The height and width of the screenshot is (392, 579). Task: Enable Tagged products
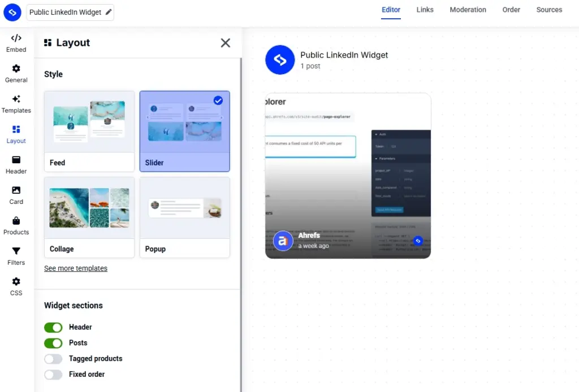click(x=53, y=359)
